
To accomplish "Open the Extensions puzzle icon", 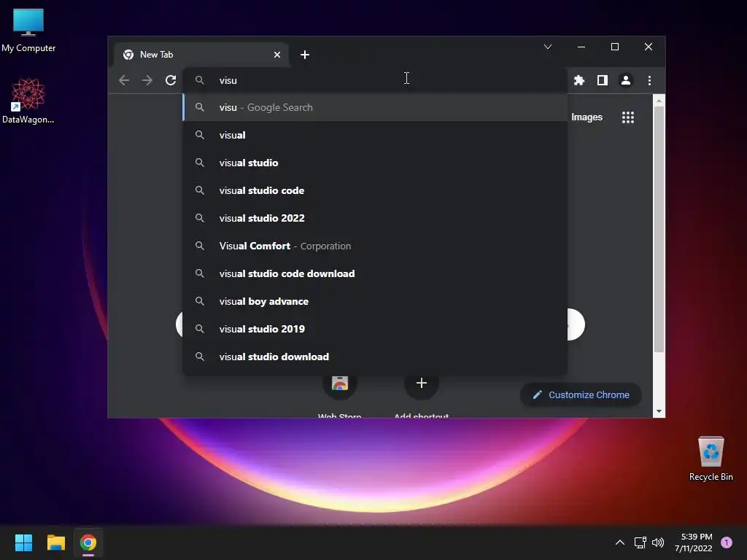I will tap(578, 80).
